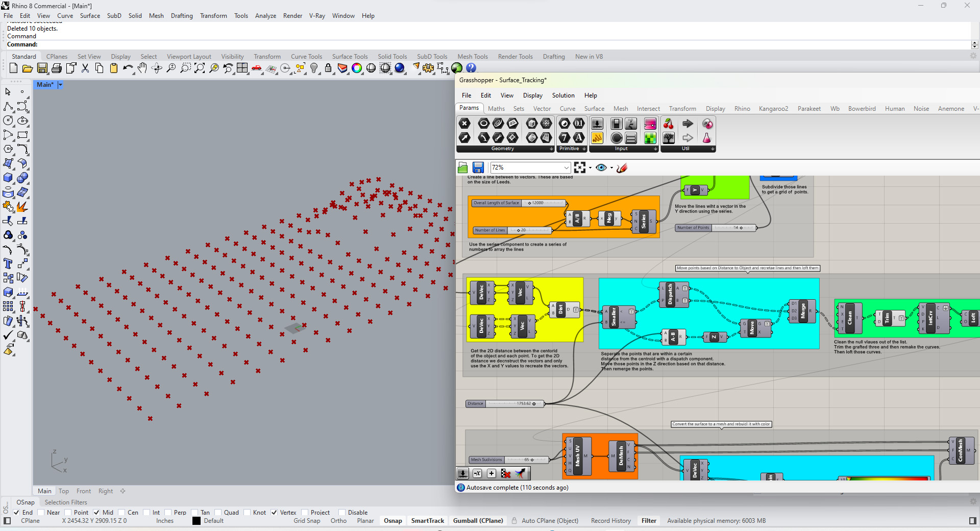Uncheck the Vertex object snap
Viewport: 980px width, 531px height.
coord(274,513)
